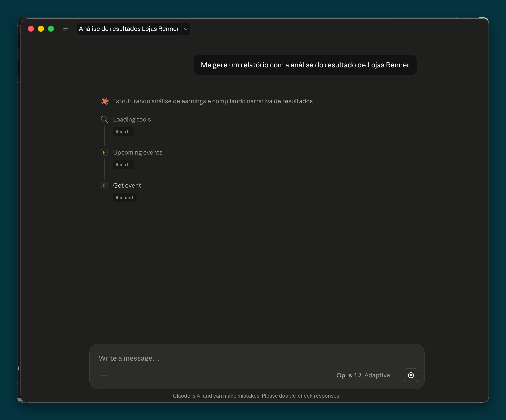This screenshot has width=506, height=420.
Task: Click the chat title 'Análise de resultados Lojas Renner'
Action: [129, 29]
